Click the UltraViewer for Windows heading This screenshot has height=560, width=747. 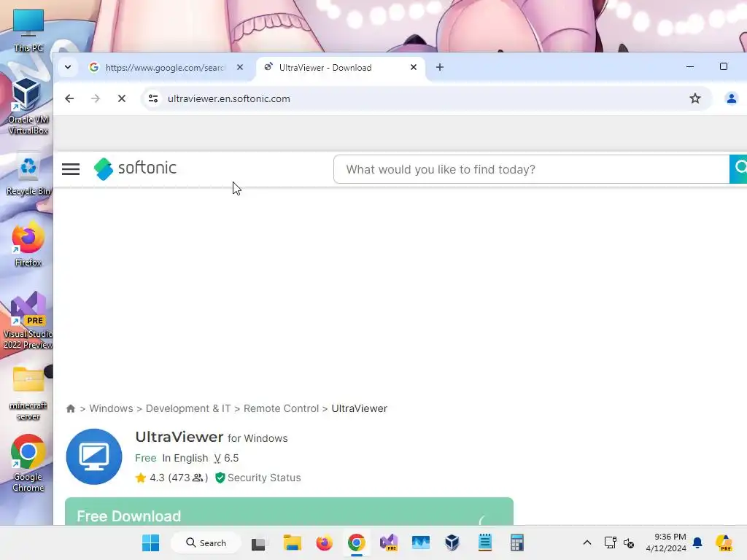point(212,437)
